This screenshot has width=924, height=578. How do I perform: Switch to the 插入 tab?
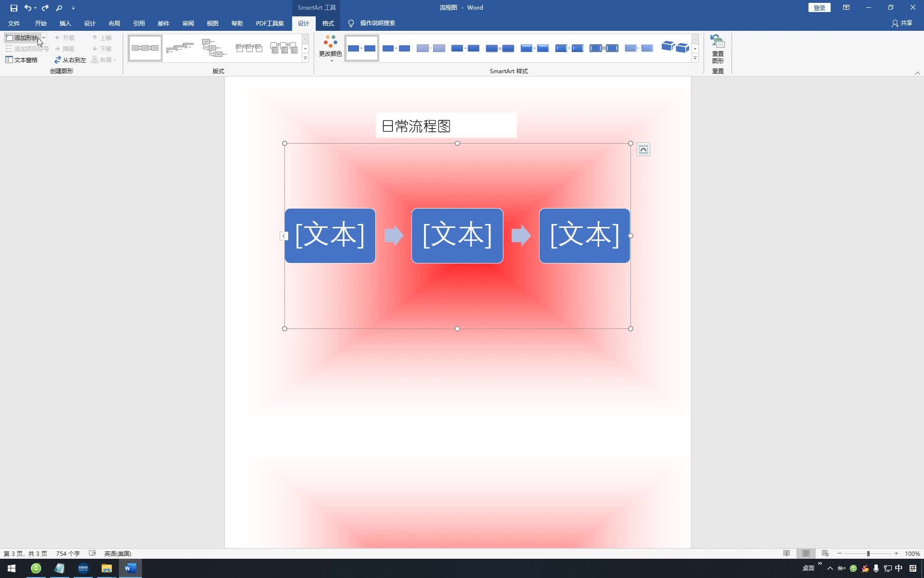point(65,23)
